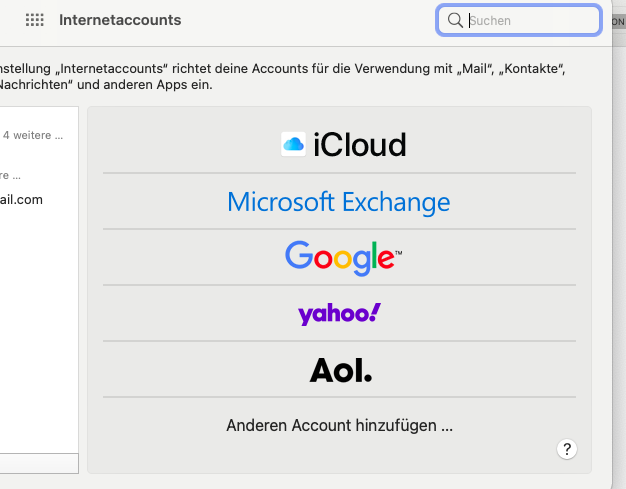The height and width of the screenshot is (489, 626).
Task: Click "Anderen Account hinzufügen ..."
Action: [339, 425]
